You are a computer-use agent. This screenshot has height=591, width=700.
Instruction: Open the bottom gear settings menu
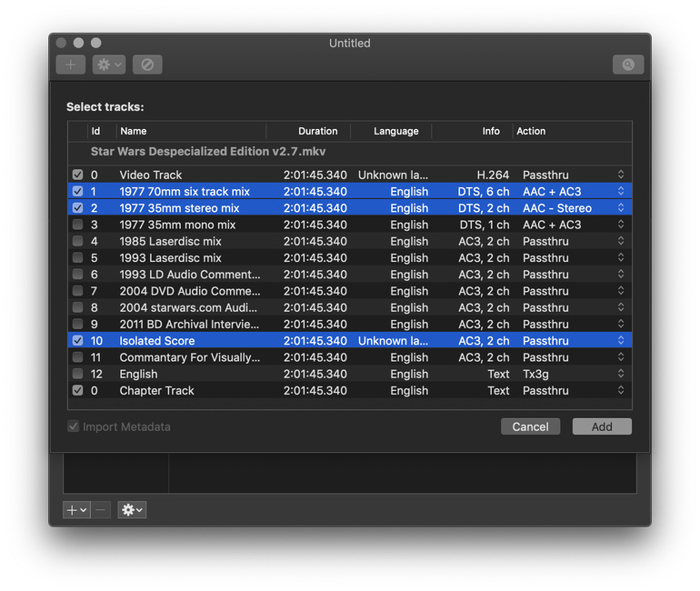(132, 510)
